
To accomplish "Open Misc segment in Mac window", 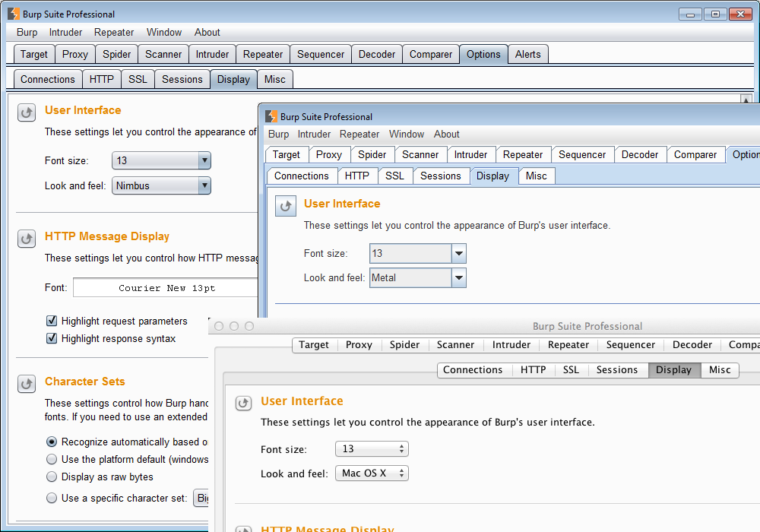I will click(x=720, y=370).
